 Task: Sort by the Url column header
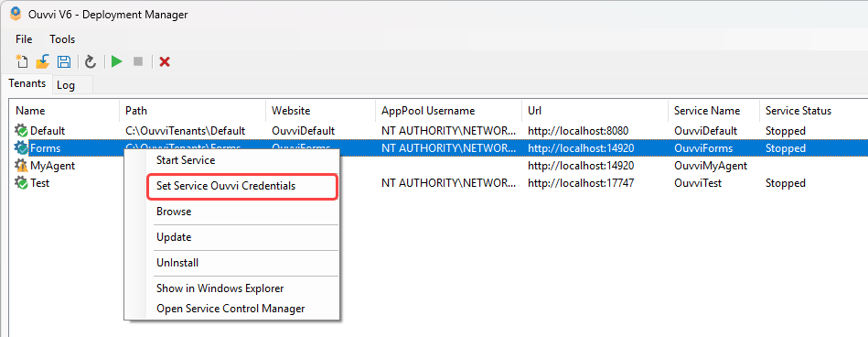pyautogui.click(x=595, y=111)
